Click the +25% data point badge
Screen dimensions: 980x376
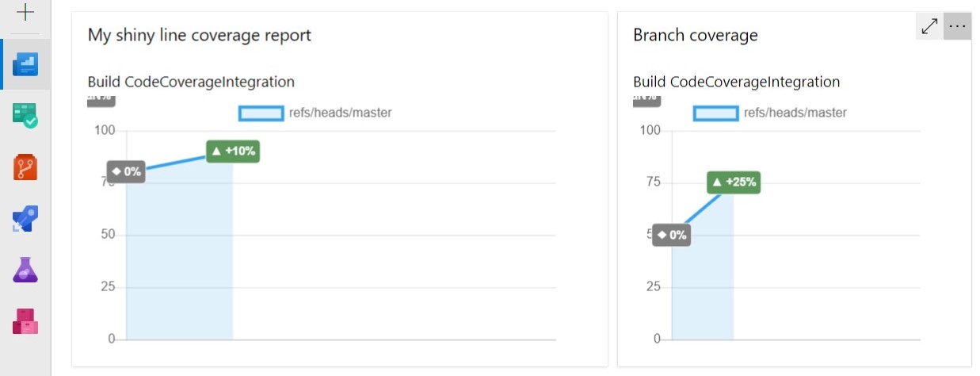733,182
